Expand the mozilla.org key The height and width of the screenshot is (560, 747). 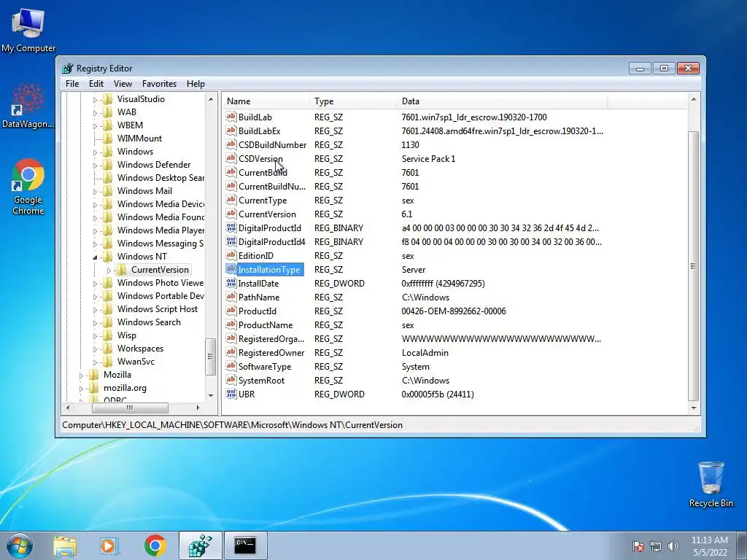pyautogui.click(x=81, y=389)
